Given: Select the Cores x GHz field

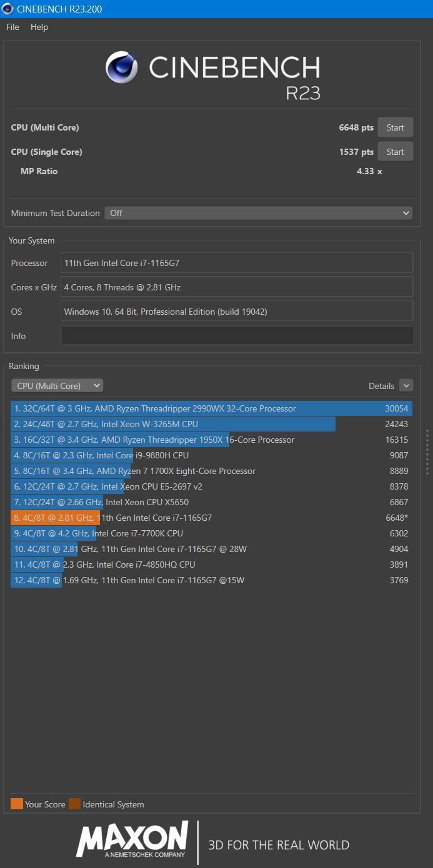Looking at the screenshot, I should [x=237, y=287].
